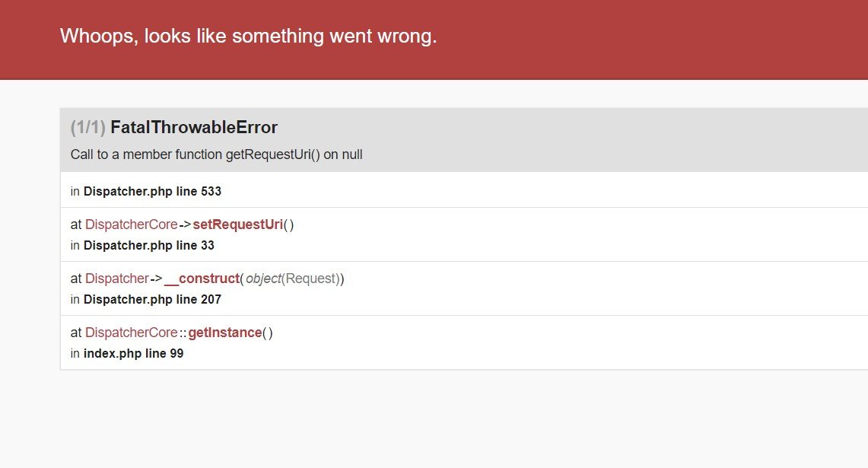Screen dimensions: 868x468
Task: Click 'Dispatcher.php line 207' file reference
Action: click(x=152, y=300)
